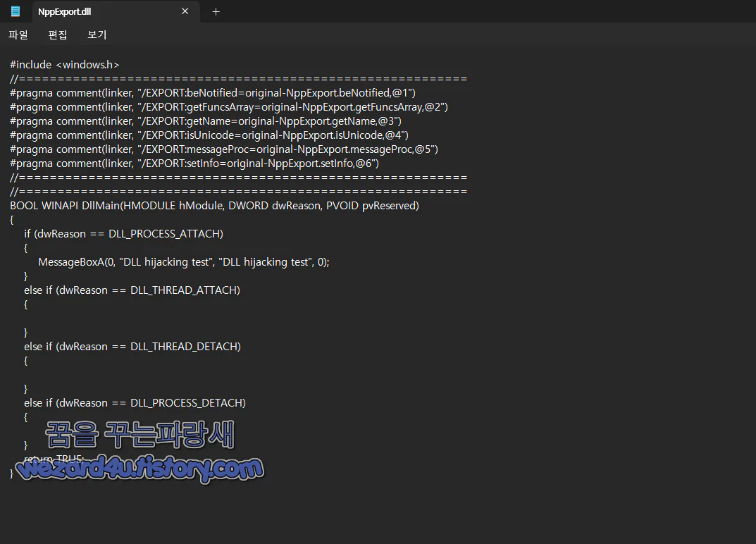Open the 파일 menu
Image resolution: width=756 pixels, height=544 pixels.
pyautogui.click(x=18, y=35)
